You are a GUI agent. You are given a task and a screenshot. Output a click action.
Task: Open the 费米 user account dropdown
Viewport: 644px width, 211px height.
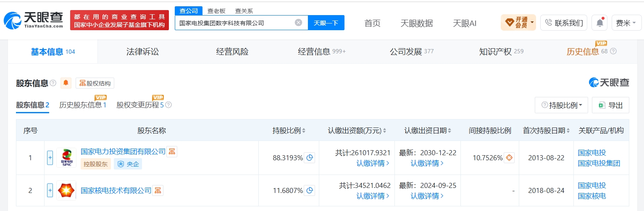(x=626, y=23)
